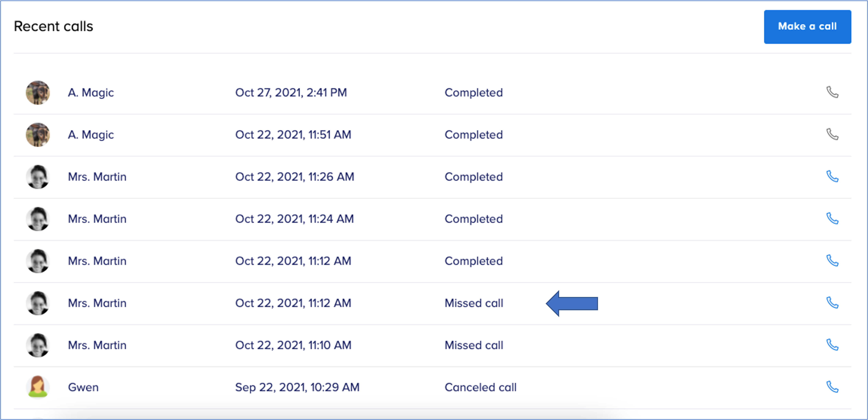The width and height of the screenshot is (868, 420).
Task: Click Mrs. Martin name in 11:24 AM row
Action: [97, 219]
